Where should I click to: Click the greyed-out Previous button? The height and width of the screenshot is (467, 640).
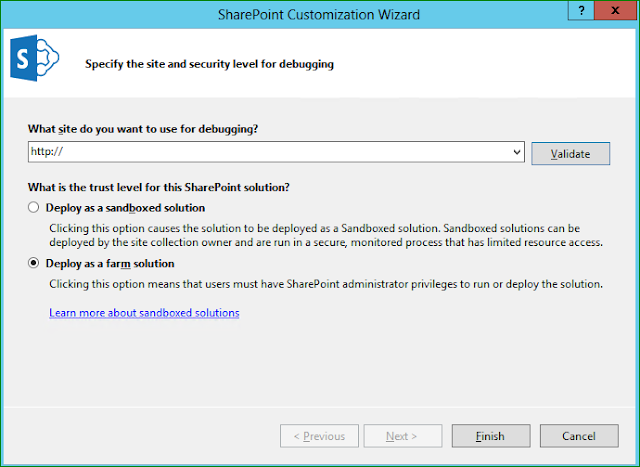click(317, 436)
